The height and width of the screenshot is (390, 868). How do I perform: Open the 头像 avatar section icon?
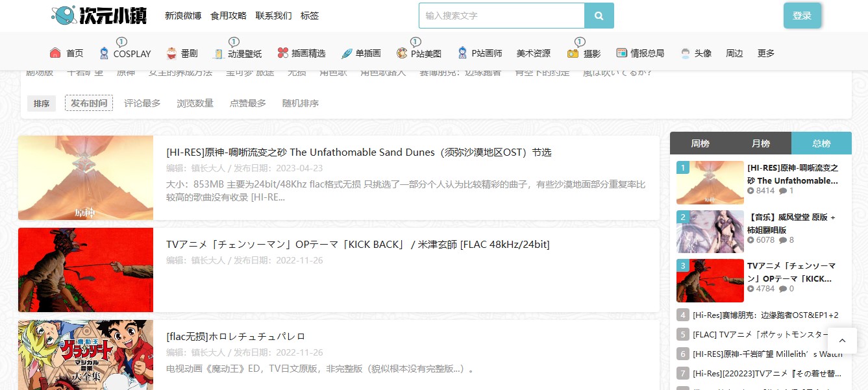click(684, 53)
